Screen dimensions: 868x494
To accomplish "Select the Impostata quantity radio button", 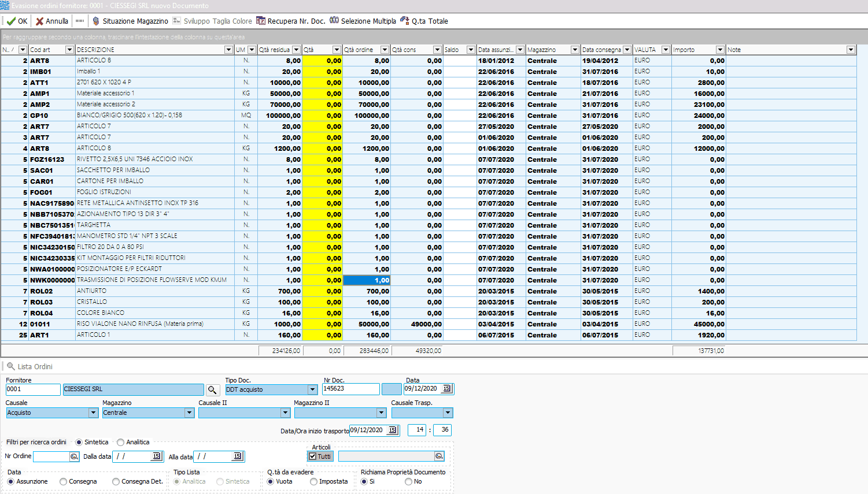I will click(x=313, y=481).
